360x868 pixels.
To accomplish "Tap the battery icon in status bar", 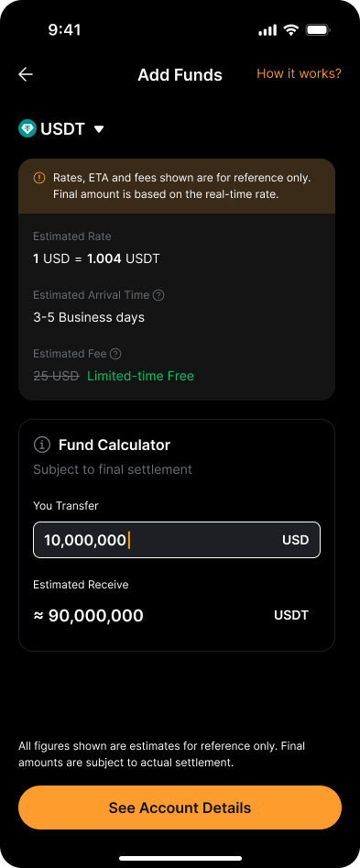I will coord(319,30).
